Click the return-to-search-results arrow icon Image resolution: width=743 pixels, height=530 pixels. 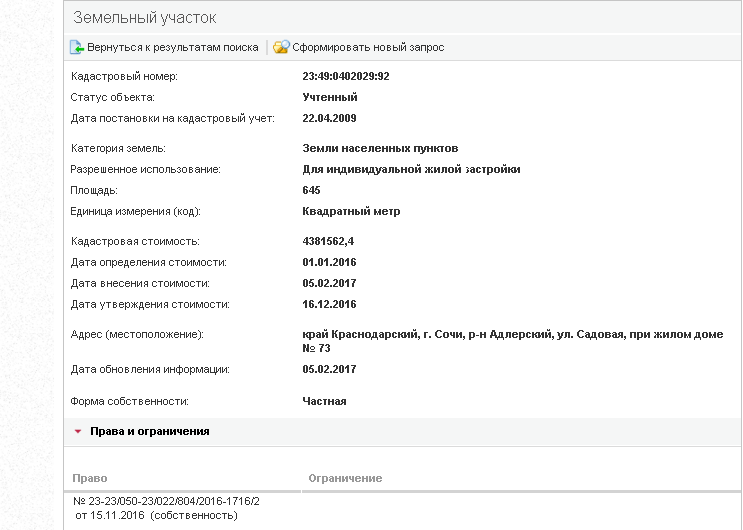(77, 47)
